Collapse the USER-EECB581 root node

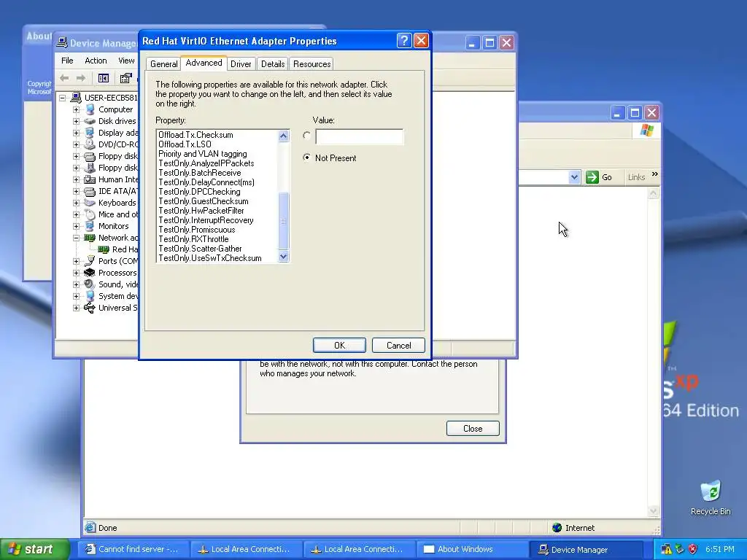pyautogui.click(x=63, y=98)
